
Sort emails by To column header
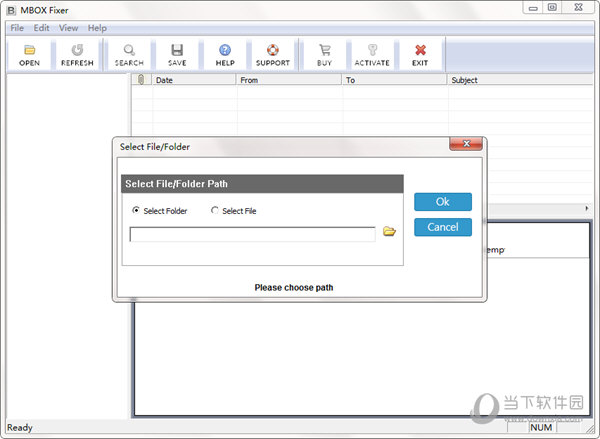(x=395, y=80)
